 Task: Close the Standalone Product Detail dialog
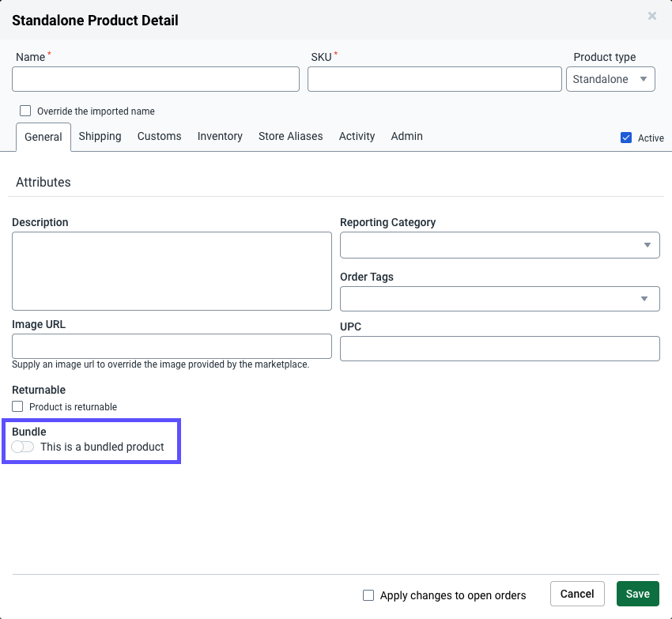point(651,16)
